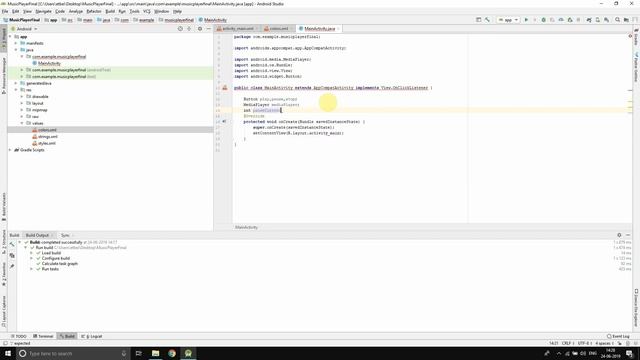Open Task View on the taskbar

138,353
